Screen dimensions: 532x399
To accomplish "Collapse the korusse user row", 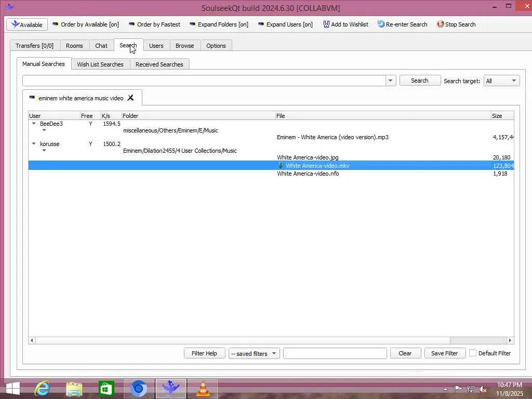I will tap(34, 144).
